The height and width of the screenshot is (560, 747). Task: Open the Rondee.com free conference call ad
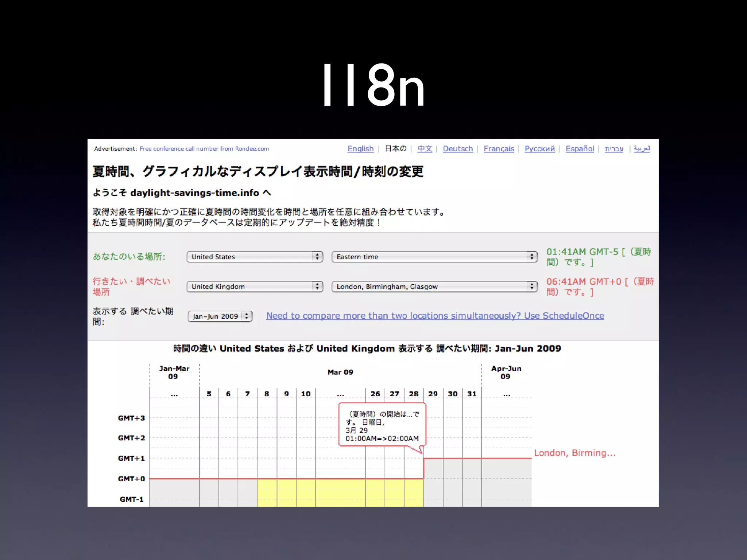[204, 149]
